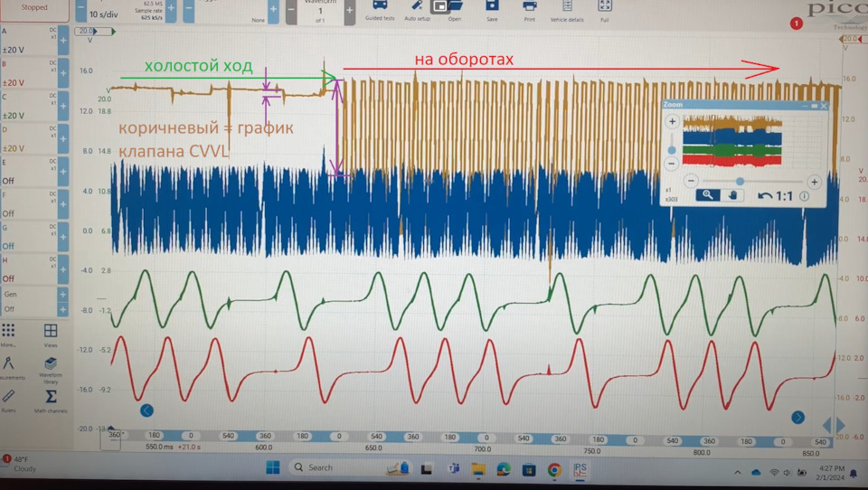Switch to Full screen view

605,10
